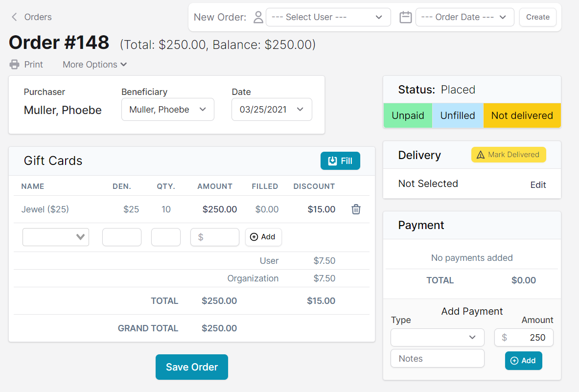Open the payment Type dropdown
579x392 pixels.
click(437, 337)
